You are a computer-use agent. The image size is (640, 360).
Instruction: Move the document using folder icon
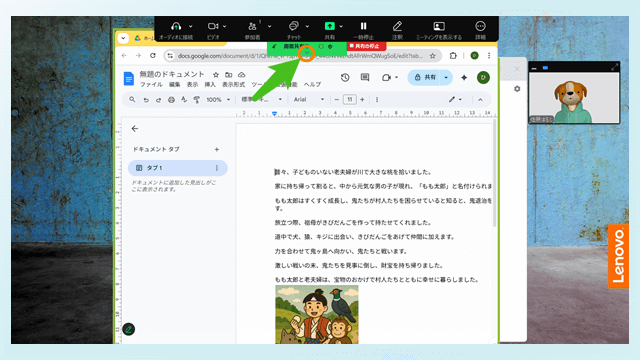[x=229, y=75]
